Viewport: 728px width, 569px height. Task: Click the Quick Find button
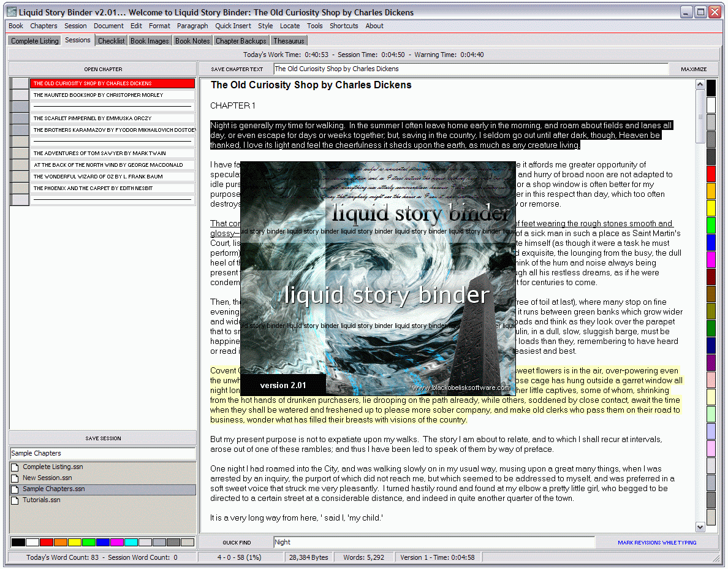[x=237, y=543]
